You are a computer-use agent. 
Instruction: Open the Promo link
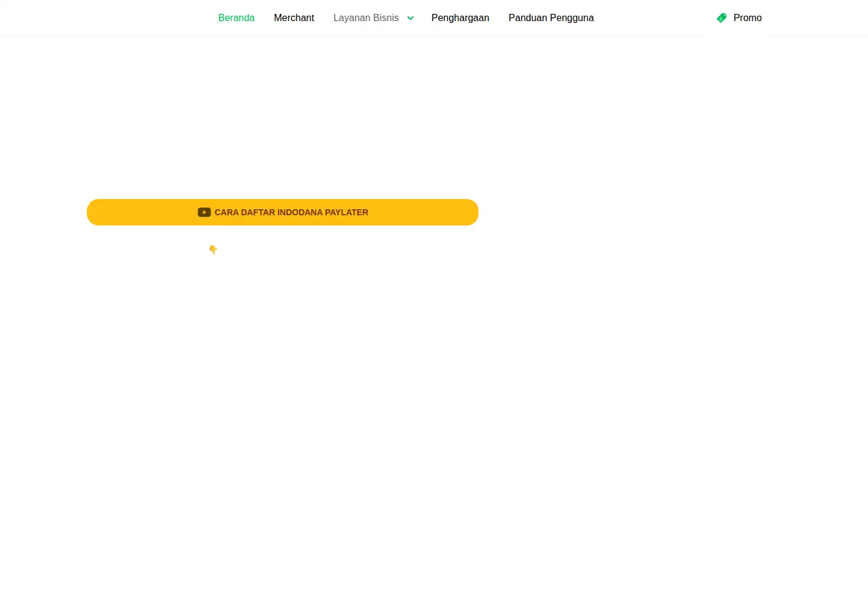point(747,18)
